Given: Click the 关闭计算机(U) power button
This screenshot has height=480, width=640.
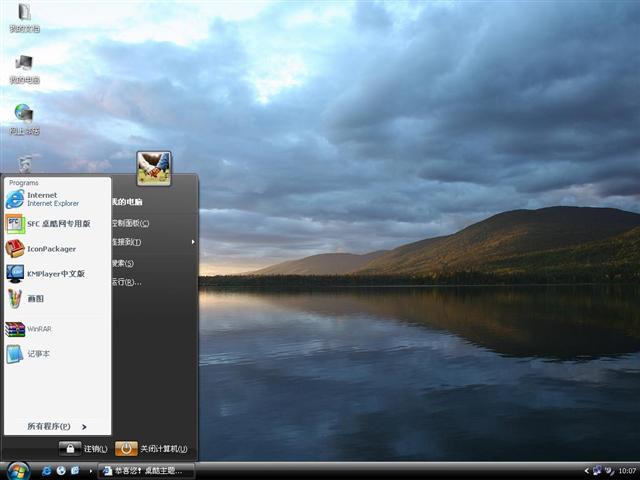Looking at the screenshot, I should 126,449.
